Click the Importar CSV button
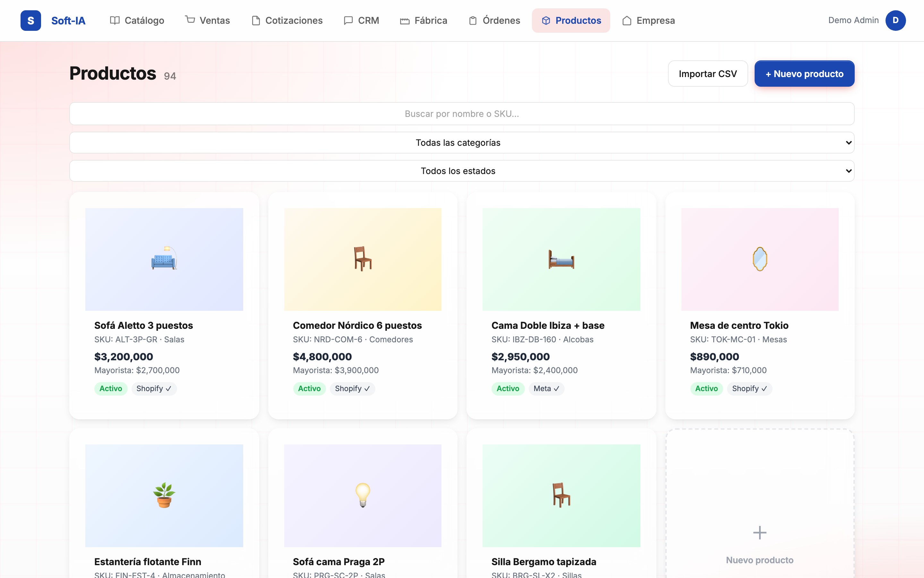Viewport: 924px width, 578px height. [707, 74]
